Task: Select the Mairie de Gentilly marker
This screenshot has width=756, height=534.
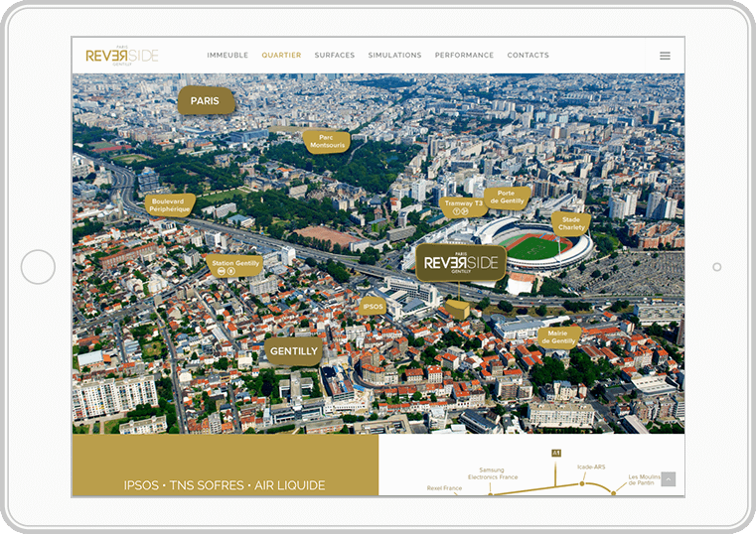Action: pyautogui.click(x=558, y=337)
